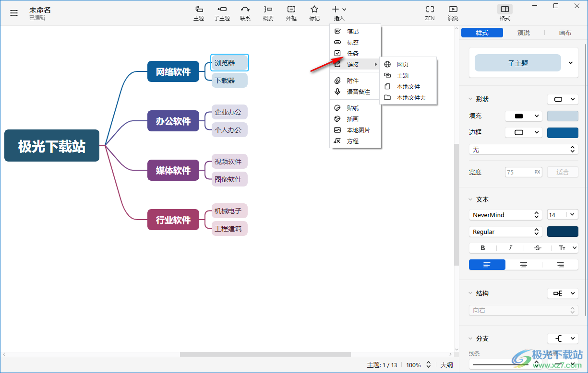Choose 附件 attachment menu item

(356, 81)
